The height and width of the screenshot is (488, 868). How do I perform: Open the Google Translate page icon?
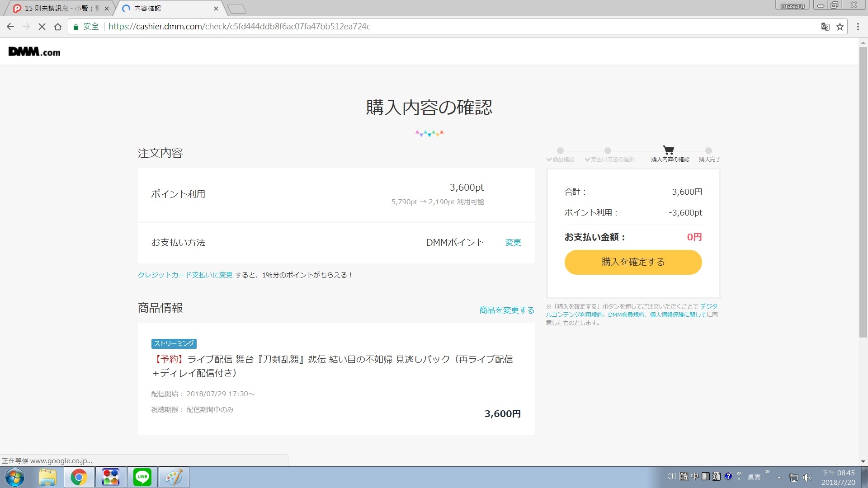click(x=825, y=27)
